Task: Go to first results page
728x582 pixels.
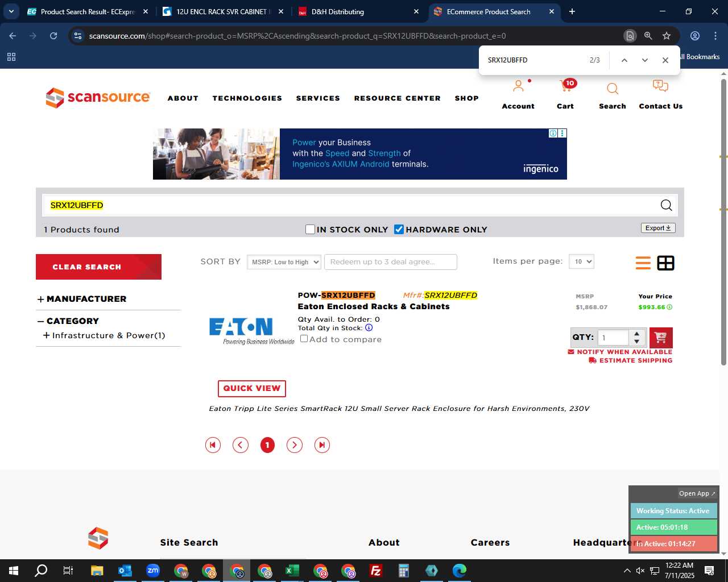Action: (x=213, y=445)
